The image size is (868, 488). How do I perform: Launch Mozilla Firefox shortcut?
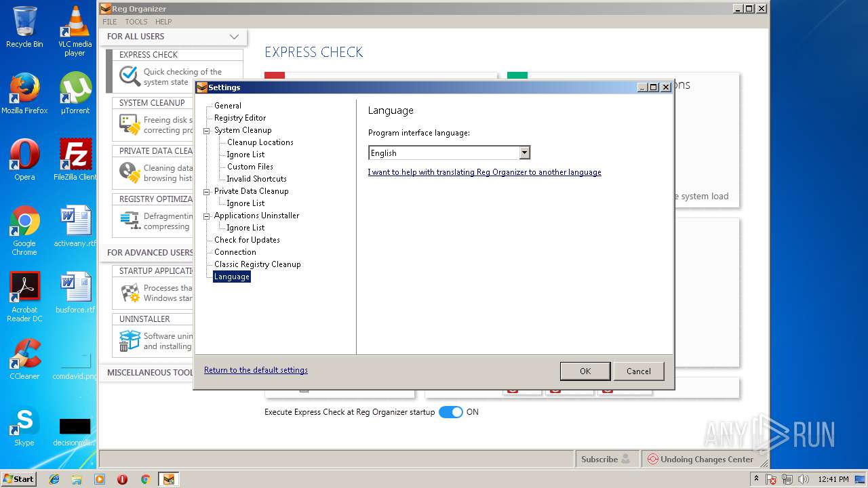[x=24, y=94]
